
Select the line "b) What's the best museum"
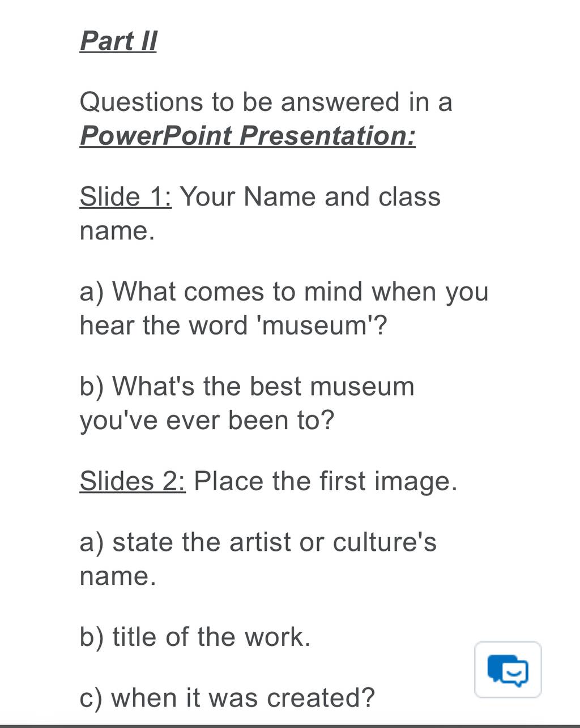[247, 387]
